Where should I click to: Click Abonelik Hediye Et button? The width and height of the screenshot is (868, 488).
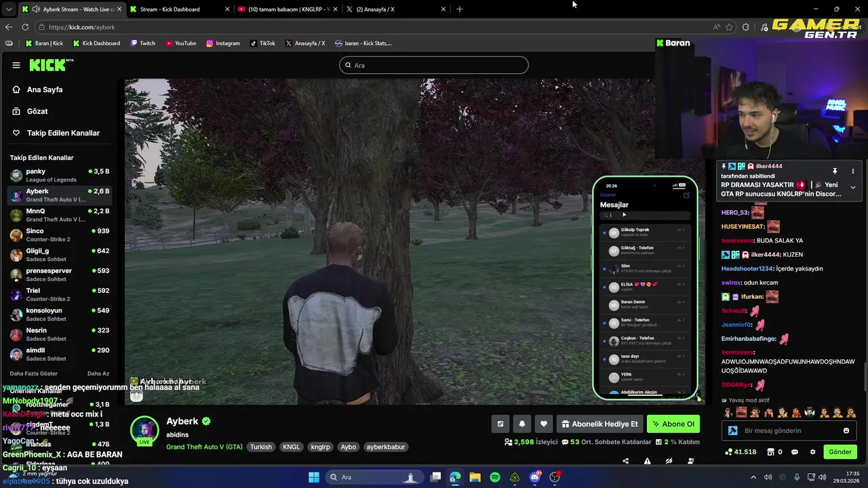(x=600, y=424)
